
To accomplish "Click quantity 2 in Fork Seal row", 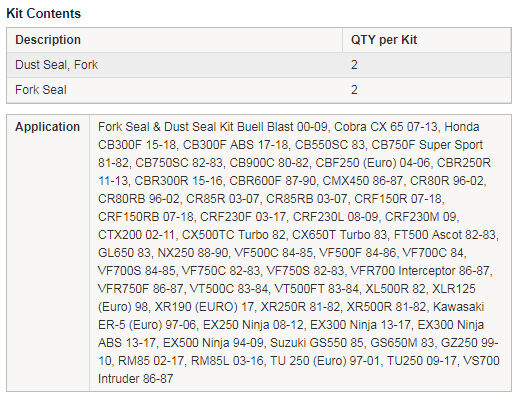I will click(354, 90).
